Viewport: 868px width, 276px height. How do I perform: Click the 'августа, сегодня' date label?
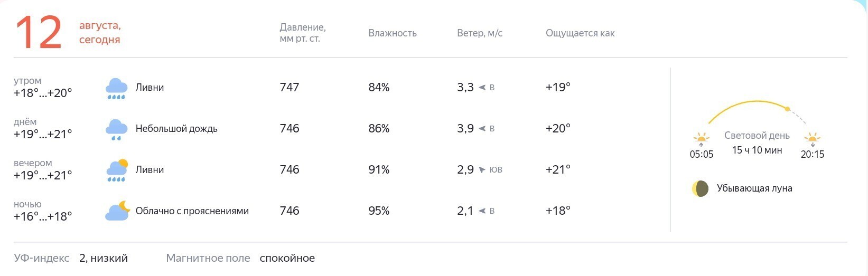[100, 33]
